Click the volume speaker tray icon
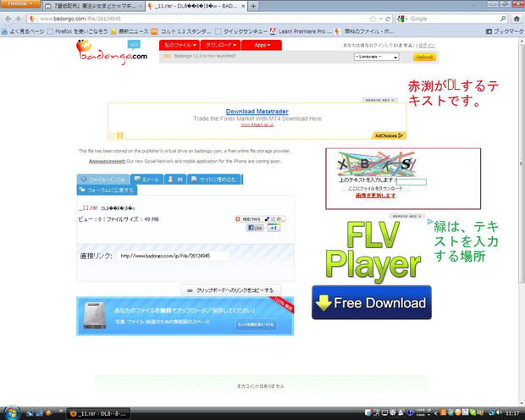 coord(500,413)
